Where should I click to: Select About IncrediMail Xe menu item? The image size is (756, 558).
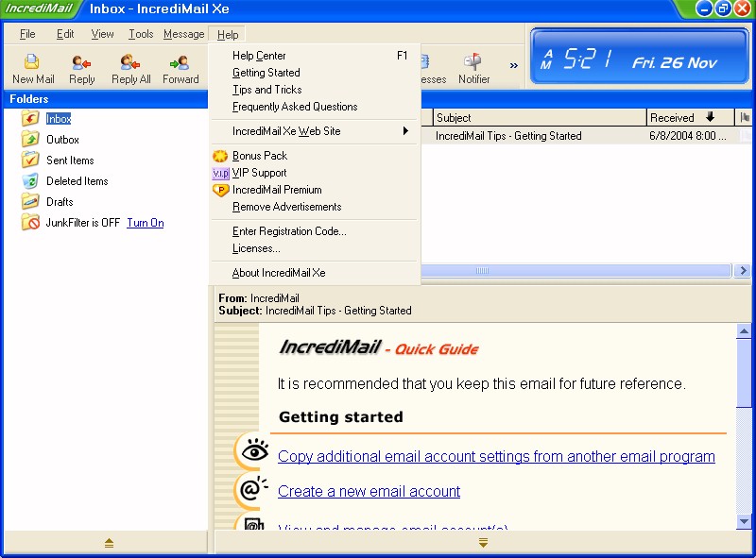279,273
